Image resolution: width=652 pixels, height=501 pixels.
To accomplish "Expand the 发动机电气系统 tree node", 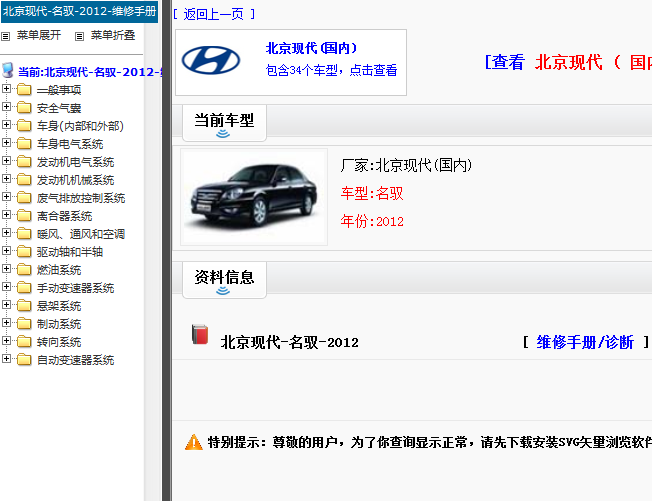I will click(6, 160).
